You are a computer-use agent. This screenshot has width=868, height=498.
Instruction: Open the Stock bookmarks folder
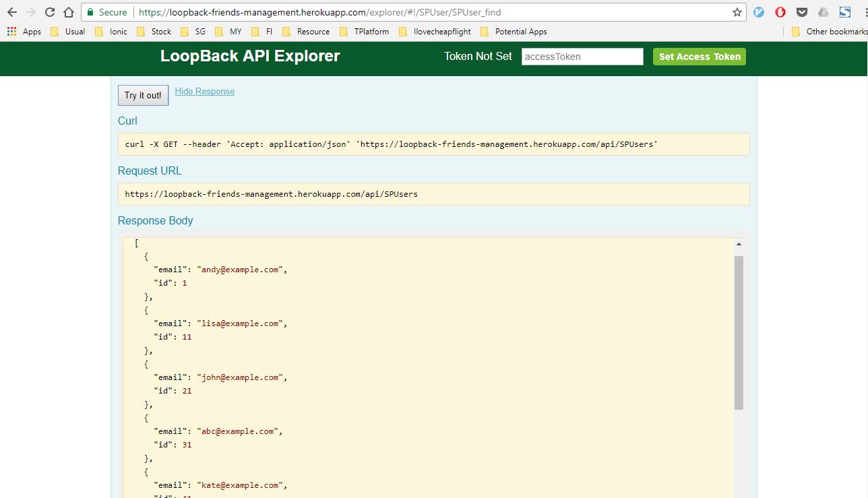[154, 32]
